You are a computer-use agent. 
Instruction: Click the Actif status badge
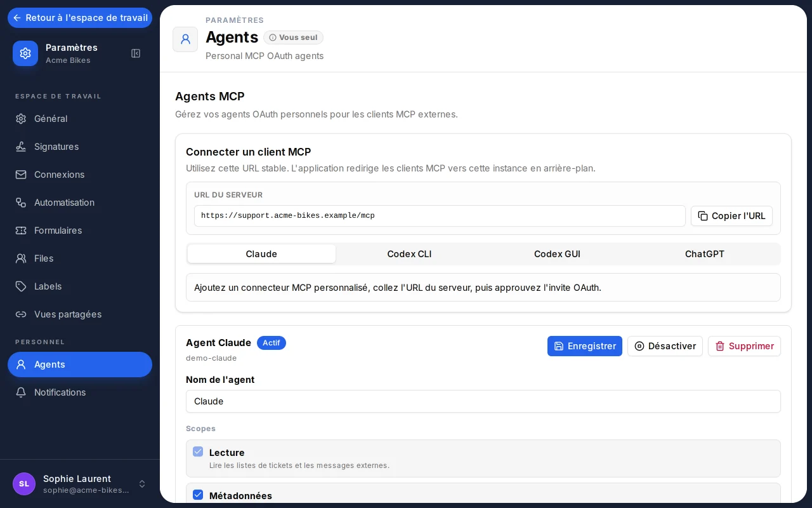click(272, 343)
